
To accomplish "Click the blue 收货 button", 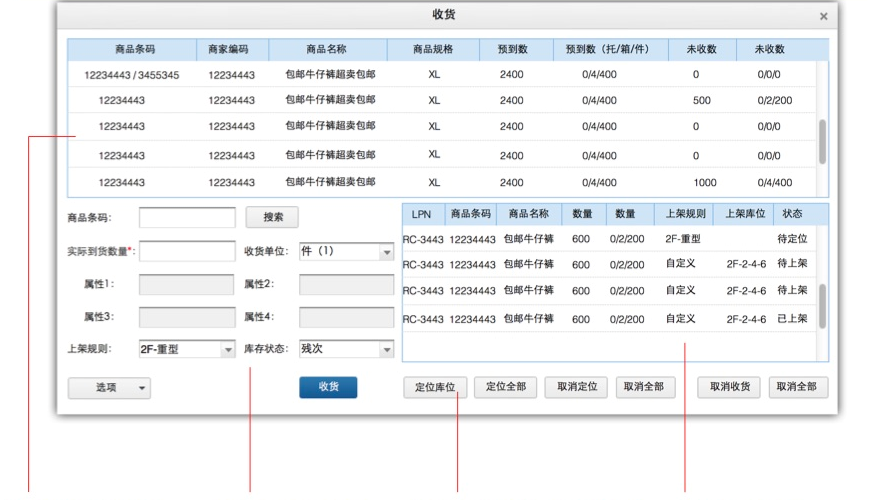I will click(x=328, y=387).
